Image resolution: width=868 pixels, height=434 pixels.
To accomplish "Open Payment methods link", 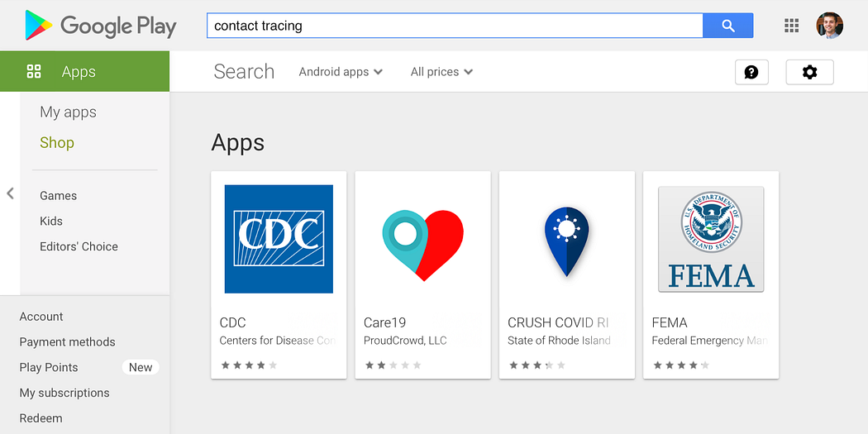I will point(68,342).
